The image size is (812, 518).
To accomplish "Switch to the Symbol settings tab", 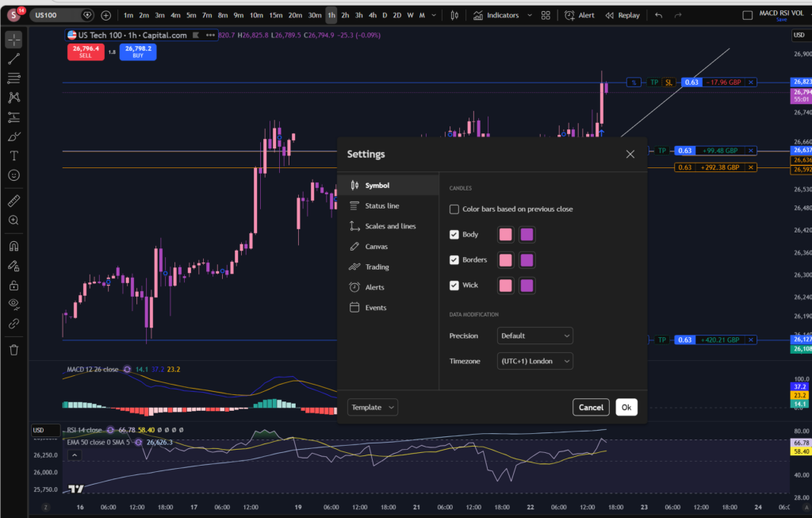I will click(x=388, y=186).
